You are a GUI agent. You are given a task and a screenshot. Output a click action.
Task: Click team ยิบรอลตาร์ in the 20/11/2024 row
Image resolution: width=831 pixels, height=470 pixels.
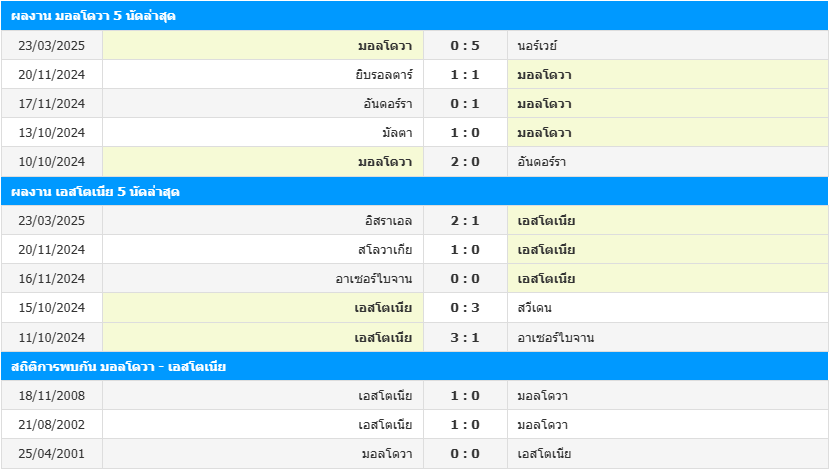tap(384, 75)
